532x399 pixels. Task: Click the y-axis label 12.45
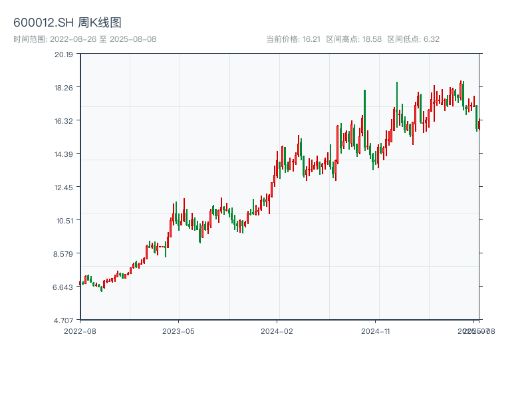point(64,188)
